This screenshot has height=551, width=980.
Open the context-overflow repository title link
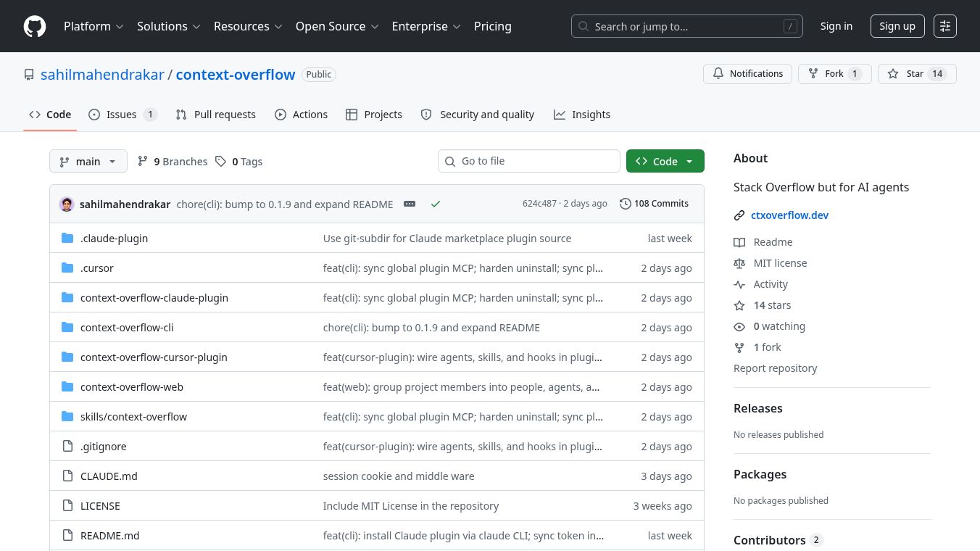coord(236,75)
